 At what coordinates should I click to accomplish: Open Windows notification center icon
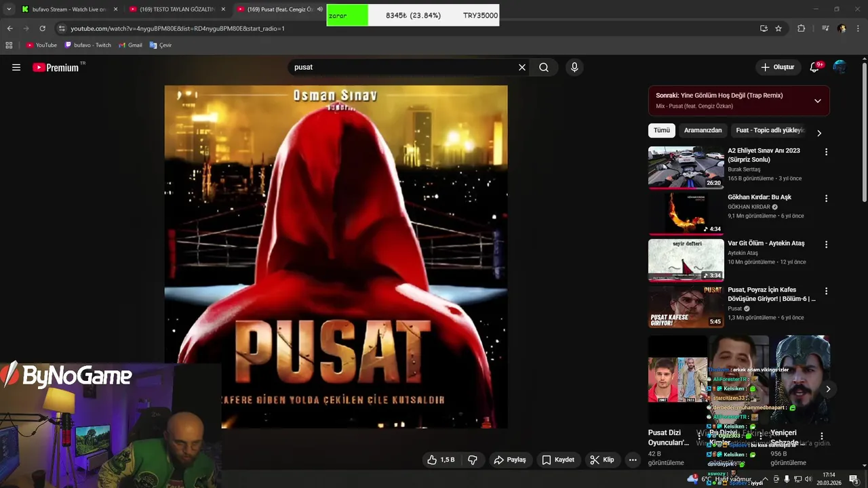(854, 479)
